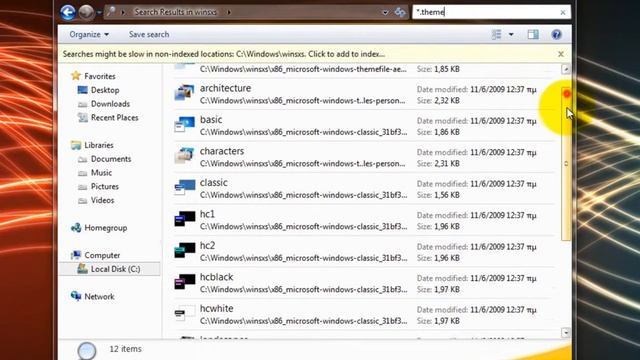
Task: Open the Music library
Action: [x=101, y=173]
